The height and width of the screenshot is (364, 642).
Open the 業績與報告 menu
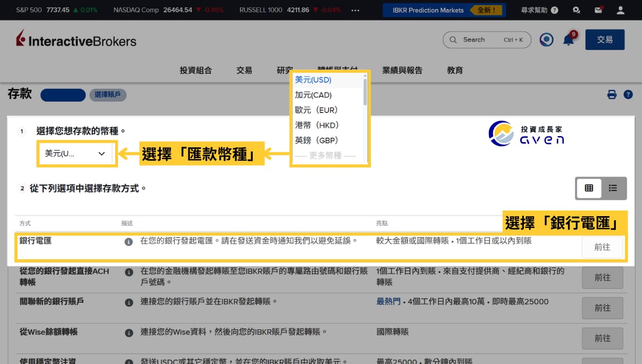(402, 70)
